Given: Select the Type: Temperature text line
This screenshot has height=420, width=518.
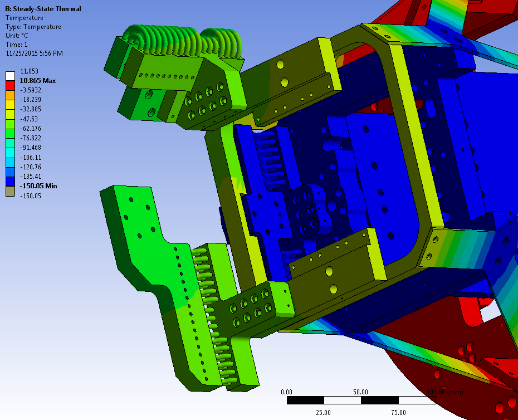Looking at the screenshot, I should pos(33,27).
